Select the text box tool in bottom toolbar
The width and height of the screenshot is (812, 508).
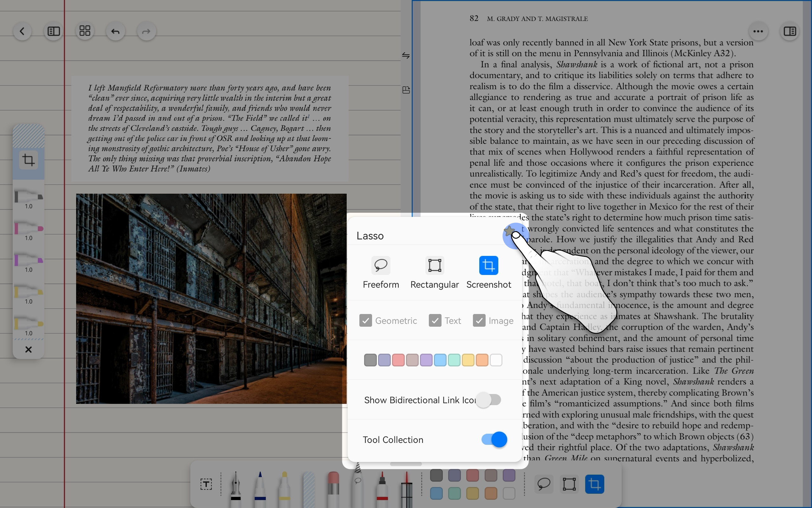click(x=206, y=484)
